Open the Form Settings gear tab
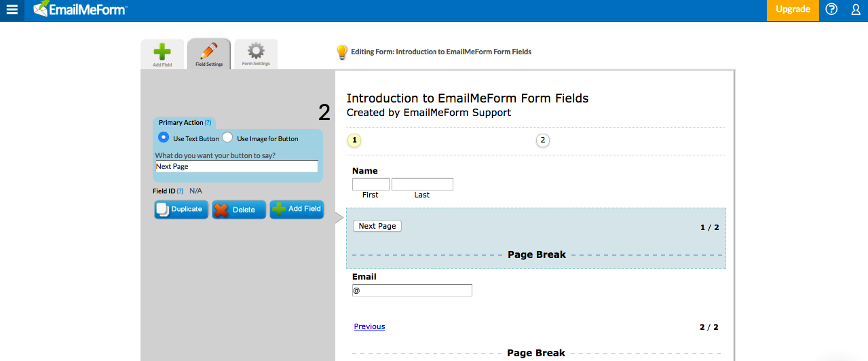This screenshot has height=361, width=868. tap(256, 54)
